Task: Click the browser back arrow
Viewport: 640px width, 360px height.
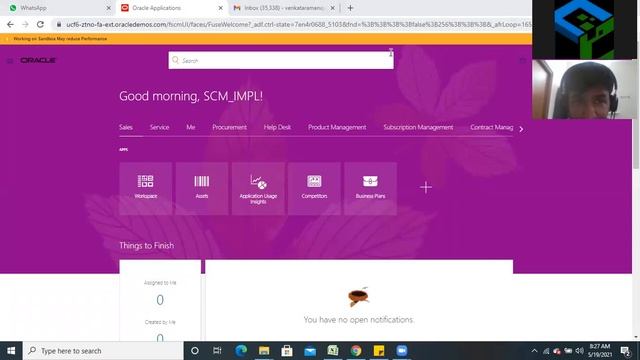Action: (x=11, y=24)
